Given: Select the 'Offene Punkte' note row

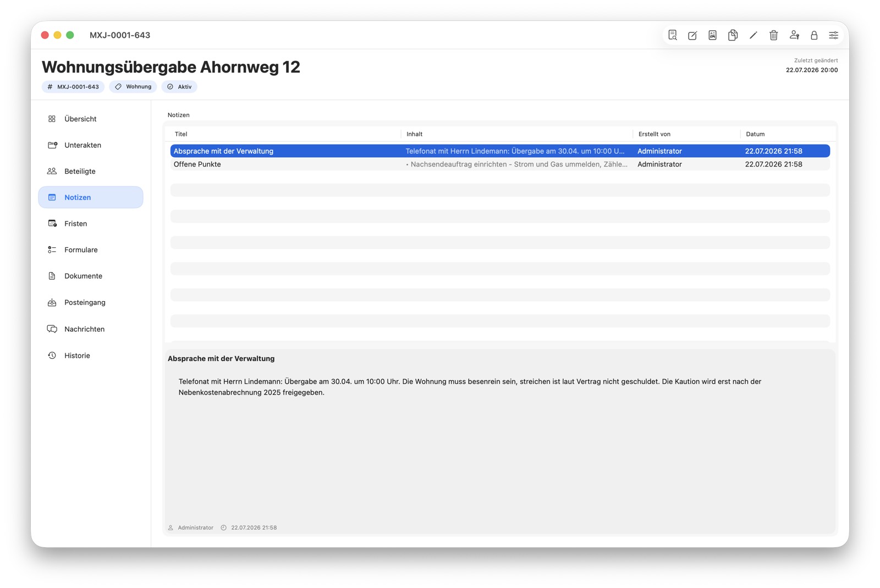Looking at the screenshot, I should (500, 164).
